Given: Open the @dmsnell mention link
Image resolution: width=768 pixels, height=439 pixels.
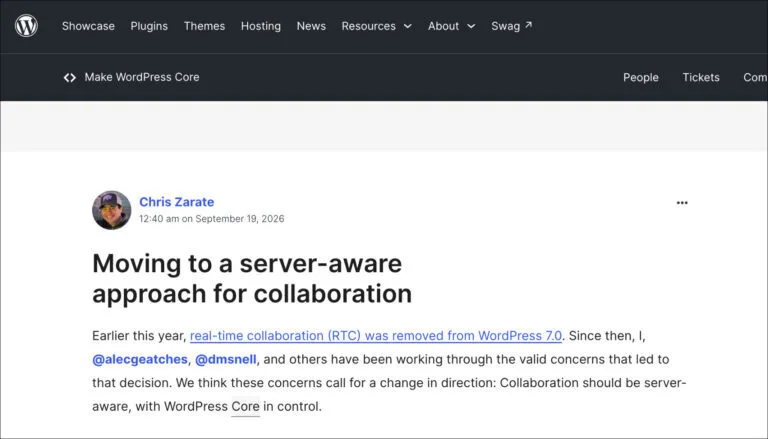Looking at the screenshot, I should [x=226, y=360].
